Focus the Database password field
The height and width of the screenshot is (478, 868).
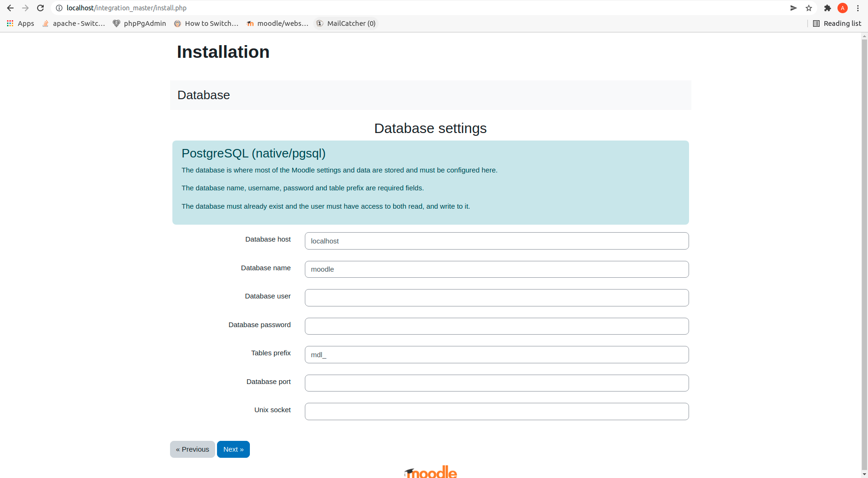pos(496,326)
